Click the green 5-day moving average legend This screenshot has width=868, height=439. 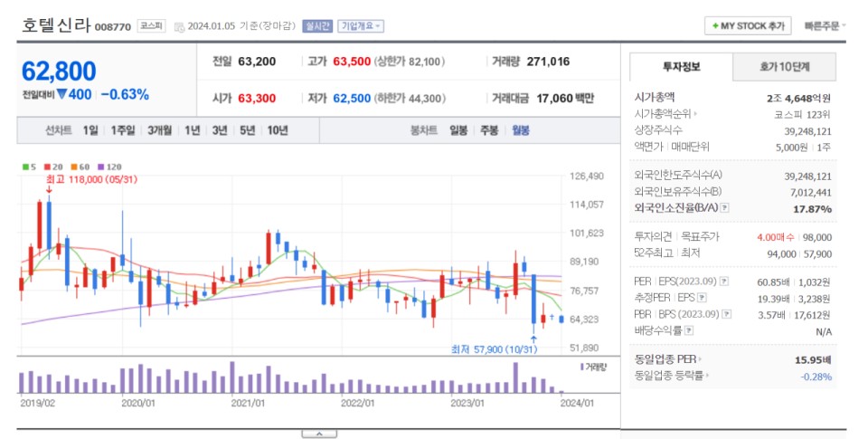tap(29, 167)
